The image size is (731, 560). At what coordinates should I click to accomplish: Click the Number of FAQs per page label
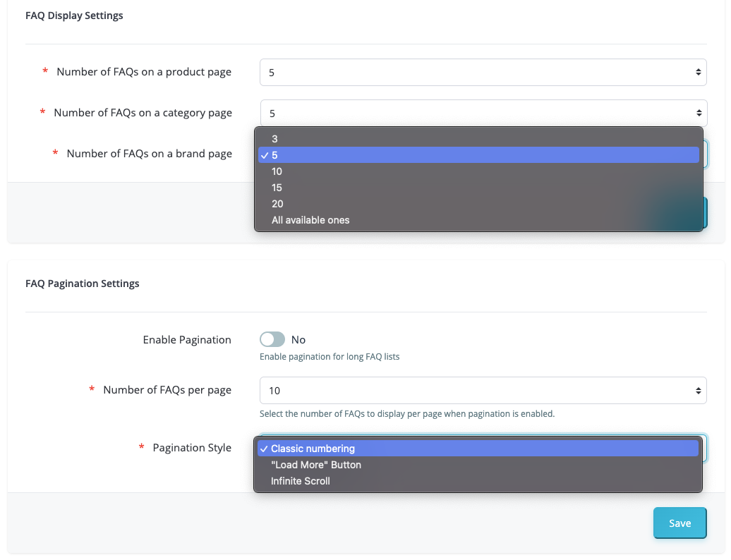click(167, 390)
